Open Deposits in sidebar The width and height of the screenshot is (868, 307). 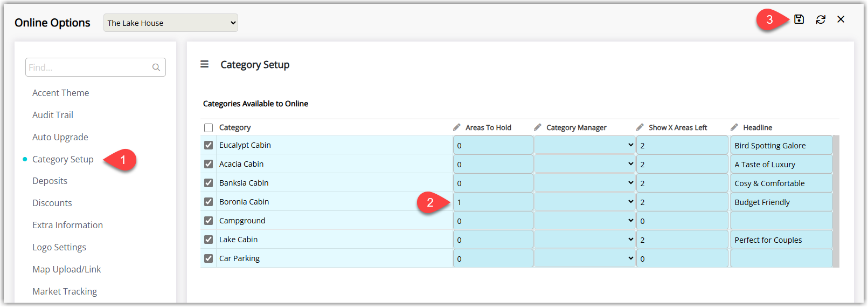pyautogui.click(x=50, y=181)
